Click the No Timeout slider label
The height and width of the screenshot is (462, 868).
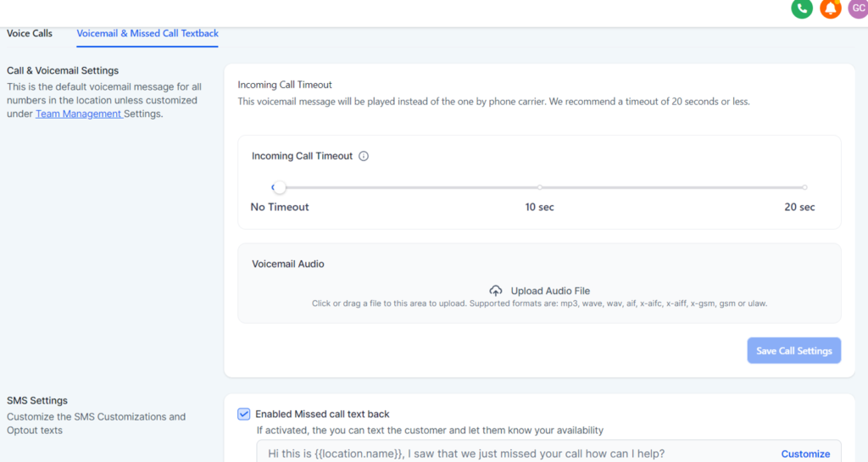click(280, 207)
